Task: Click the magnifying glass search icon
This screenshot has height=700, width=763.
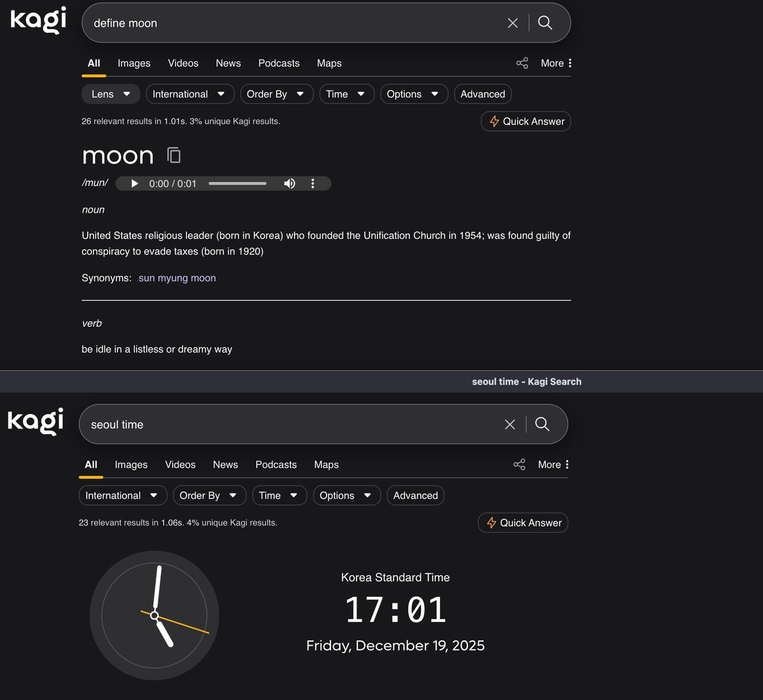Action: (x=544, y=23)
